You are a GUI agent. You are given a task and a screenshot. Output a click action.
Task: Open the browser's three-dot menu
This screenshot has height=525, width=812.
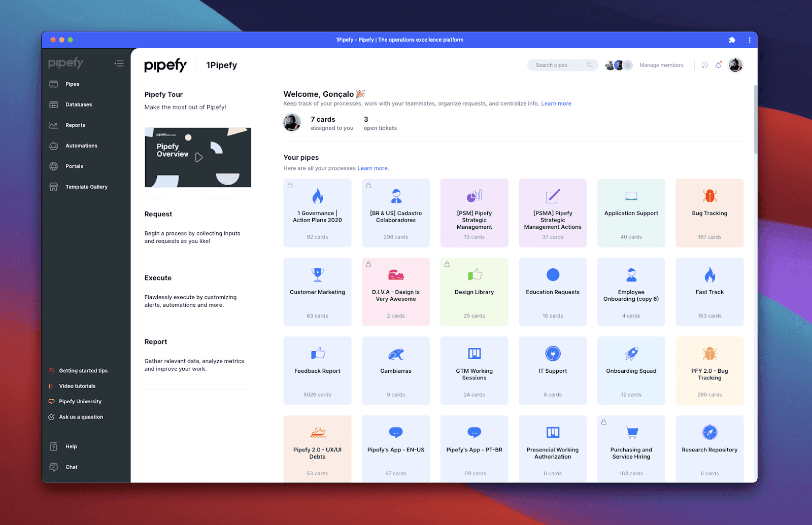coord(750,40)
